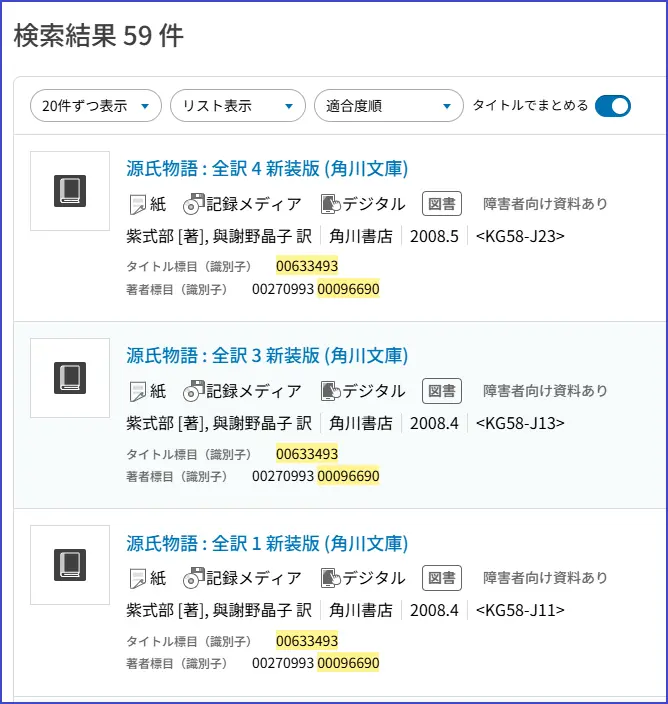Screen dimensions: 668x704
Task: Open the 適合度順 sort dropdown
Action: point(388,106)
